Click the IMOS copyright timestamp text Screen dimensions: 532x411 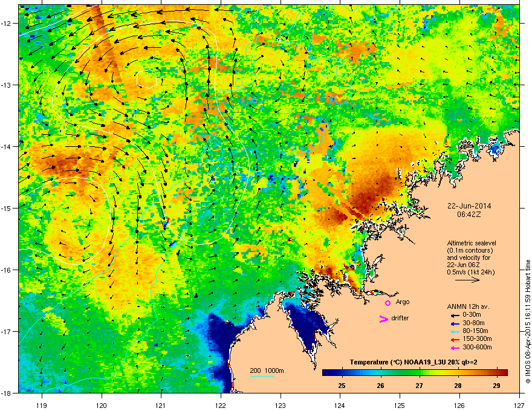point(528,322)
